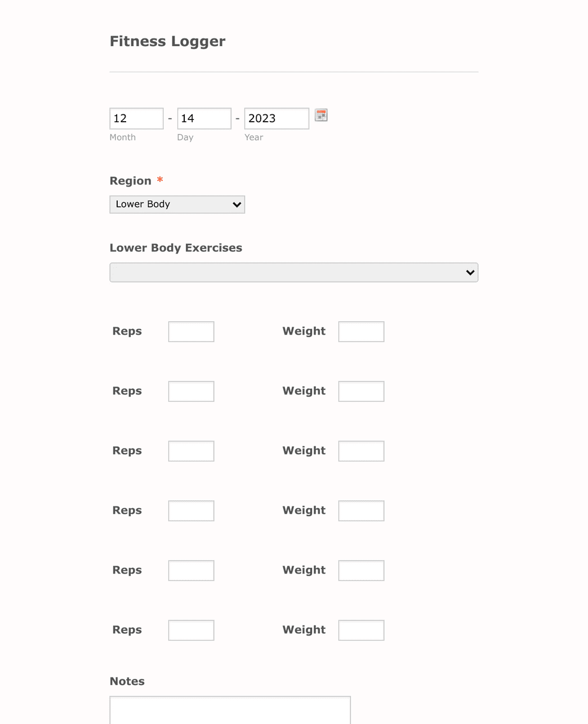
Task: Click inside the Notes text area
Action: pyautogui.click(x=230, y=711)
